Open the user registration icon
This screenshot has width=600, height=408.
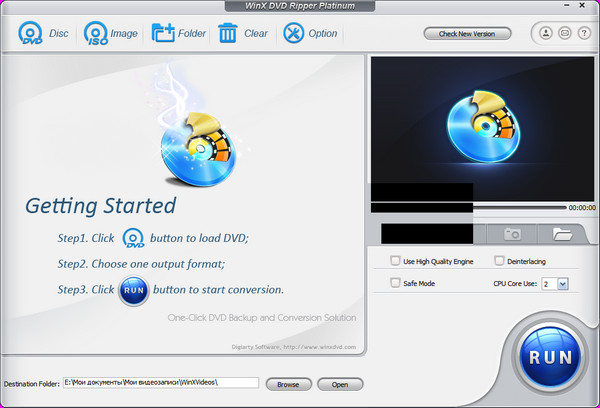546,33
